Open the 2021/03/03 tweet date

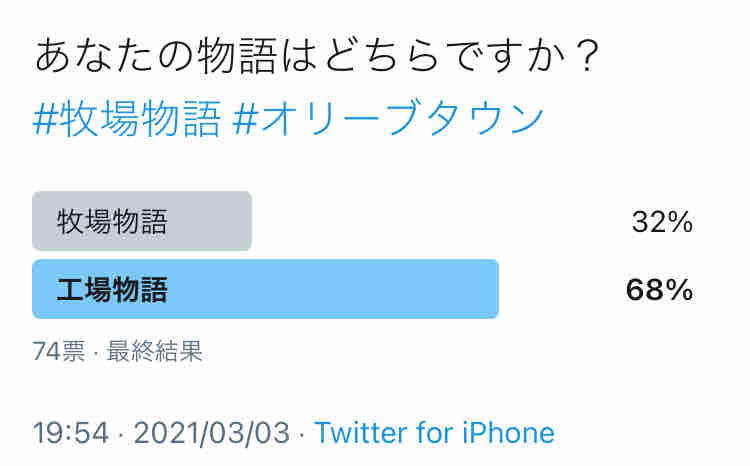[212, 433]
